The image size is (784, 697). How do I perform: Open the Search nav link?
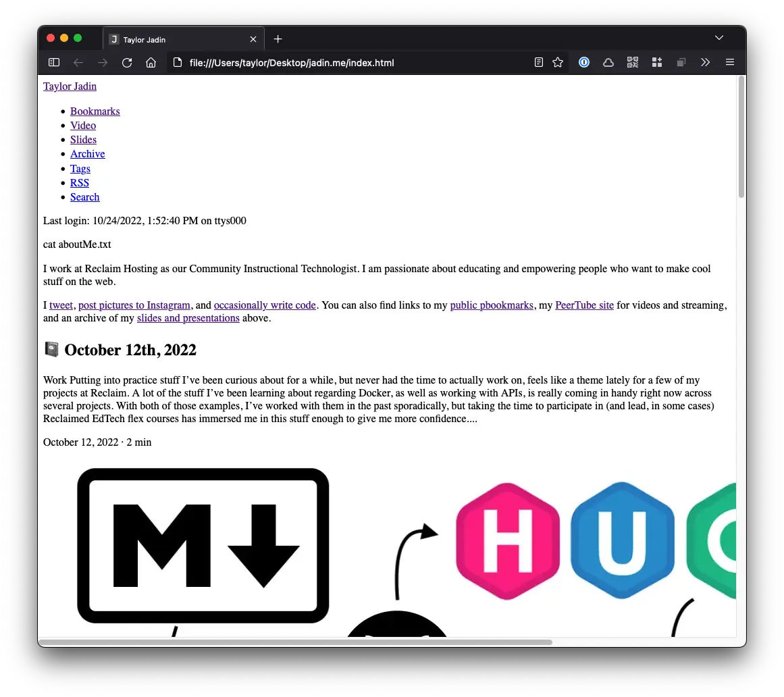85,197
